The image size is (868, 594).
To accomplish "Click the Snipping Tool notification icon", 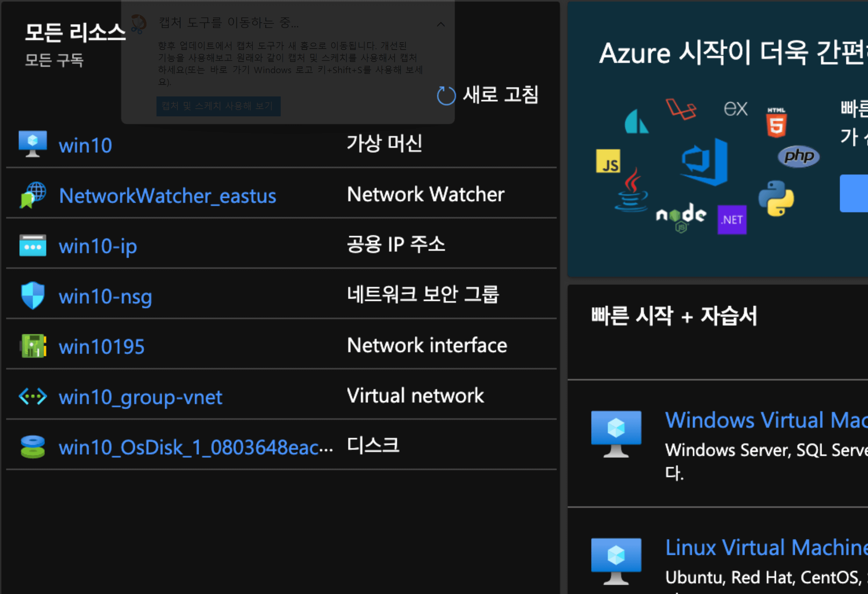I will pos(139,24).
